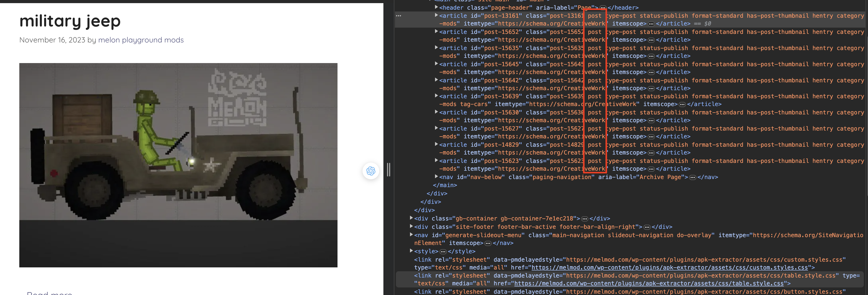The height and width of the screenshot is (295, 868).
Task: Expand the style element node
Action: pyautogui.click(x=411, y=251)
